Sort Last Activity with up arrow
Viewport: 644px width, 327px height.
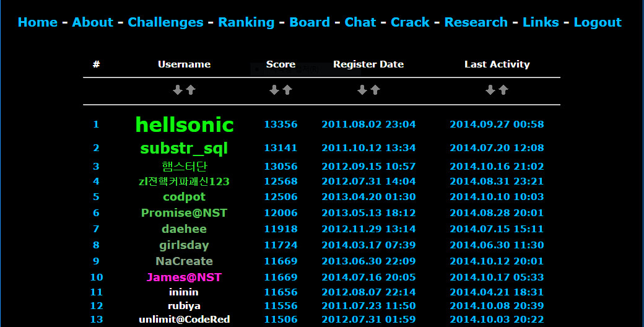click(503, 90)
